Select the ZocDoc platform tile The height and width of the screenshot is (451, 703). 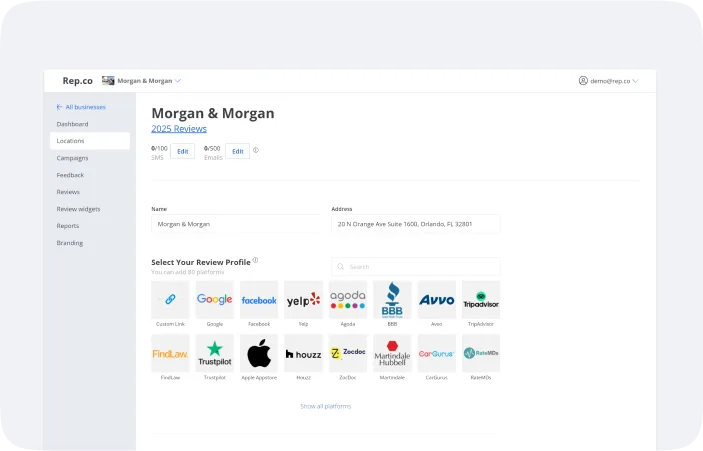[347, 353]
